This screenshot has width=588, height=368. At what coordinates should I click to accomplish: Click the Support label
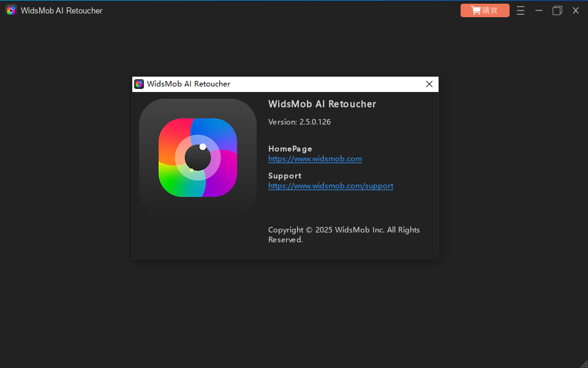coord(285,176)
